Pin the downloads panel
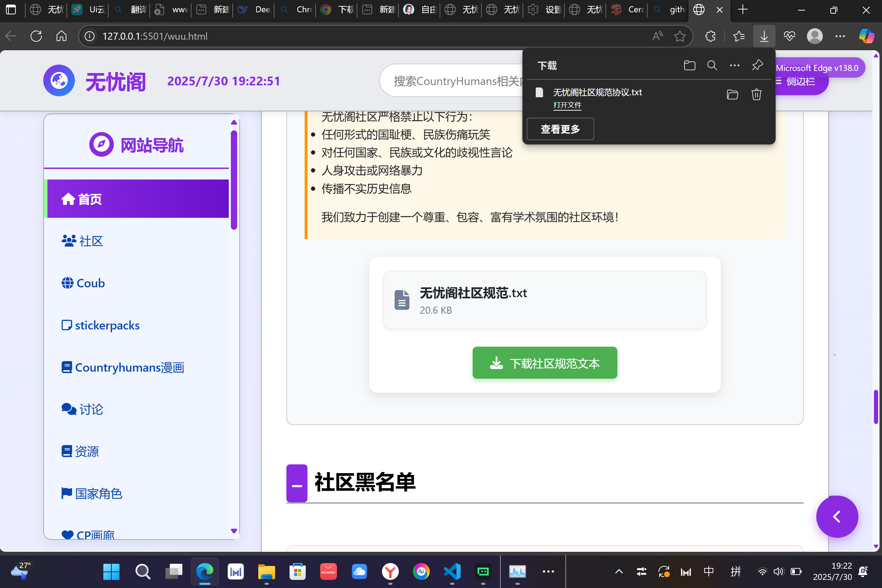This screenshot has width=882, height=588. coord(758,65)
